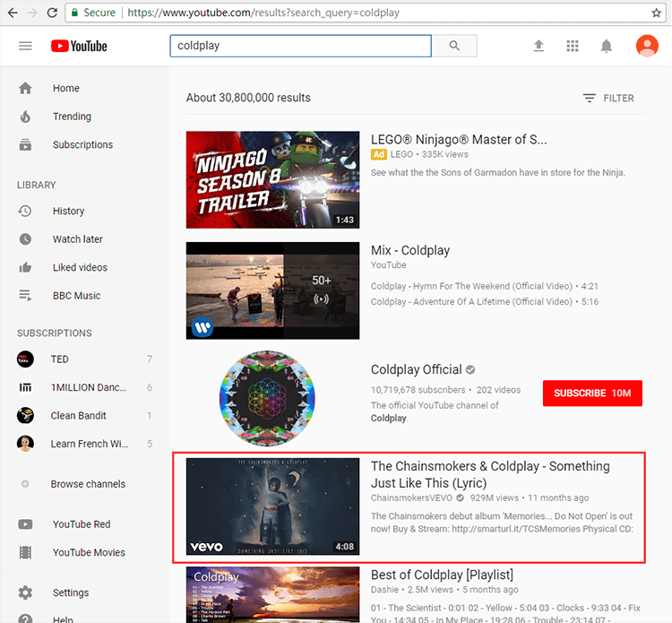Open Settings label in the sidebar

(71, 593)
